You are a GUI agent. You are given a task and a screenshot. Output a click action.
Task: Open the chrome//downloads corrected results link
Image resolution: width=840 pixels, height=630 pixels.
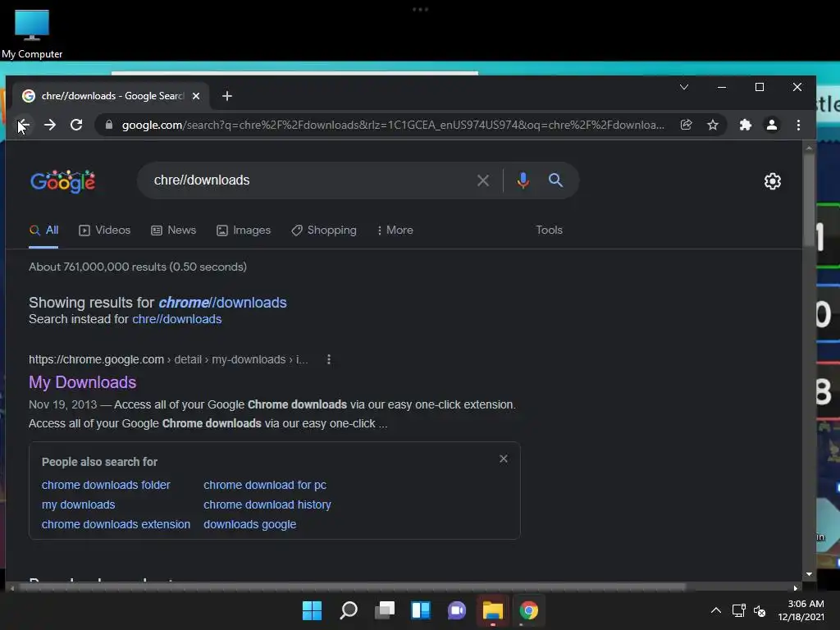click(x=222, y=302)
